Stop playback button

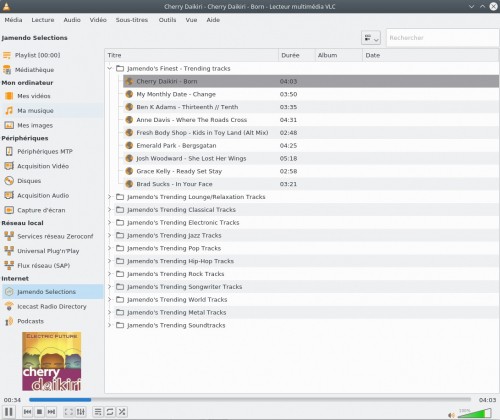click(39, 412)
